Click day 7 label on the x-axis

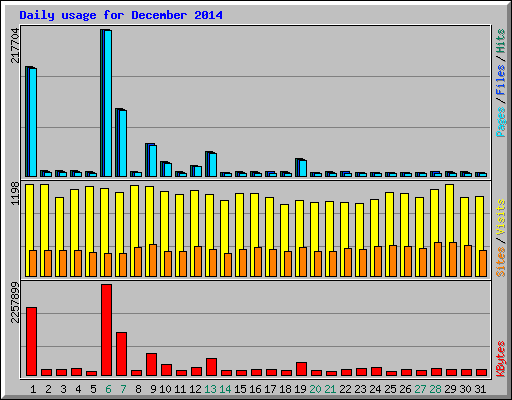point(123,389)
